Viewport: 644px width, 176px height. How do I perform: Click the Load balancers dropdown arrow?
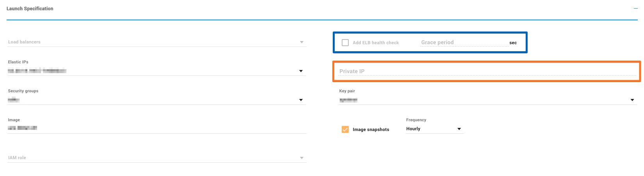(x=301, y=42)
